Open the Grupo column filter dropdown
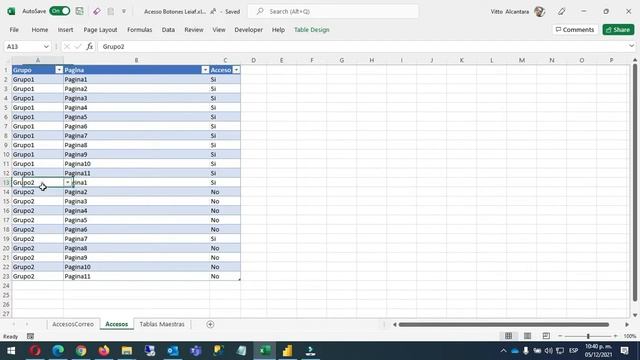 (x=59, y=70)
